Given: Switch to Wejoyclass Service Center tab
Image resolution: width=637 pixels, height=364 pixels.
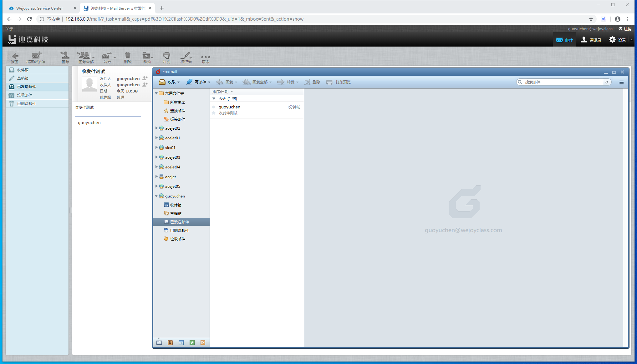Looking at the screenshot, I should (39, 8).
